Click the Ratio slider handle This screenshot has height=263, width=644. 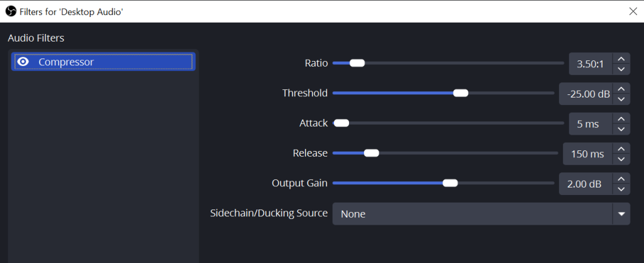coord(357,63)
